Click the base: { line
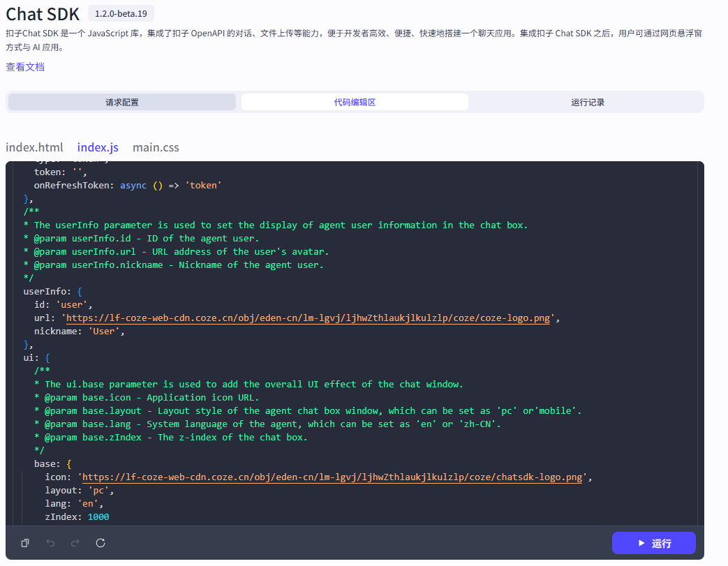This screenshot has width=728, height=566. pos(52,464)
